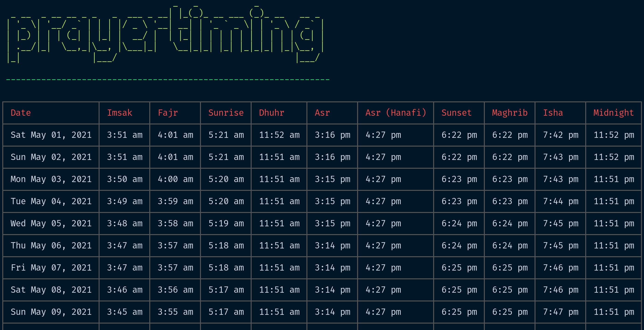Select the Mon May 03, 2021 date cell

[x=51, y=179]
